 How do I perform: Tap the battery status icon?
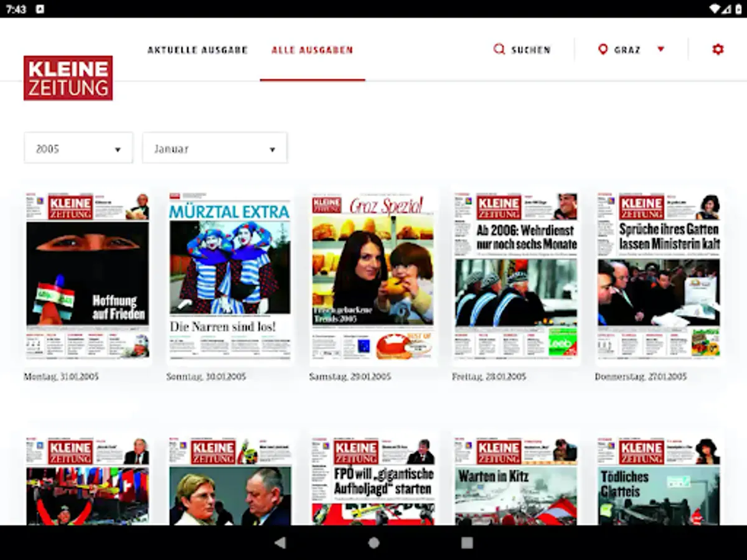[738, 9]
